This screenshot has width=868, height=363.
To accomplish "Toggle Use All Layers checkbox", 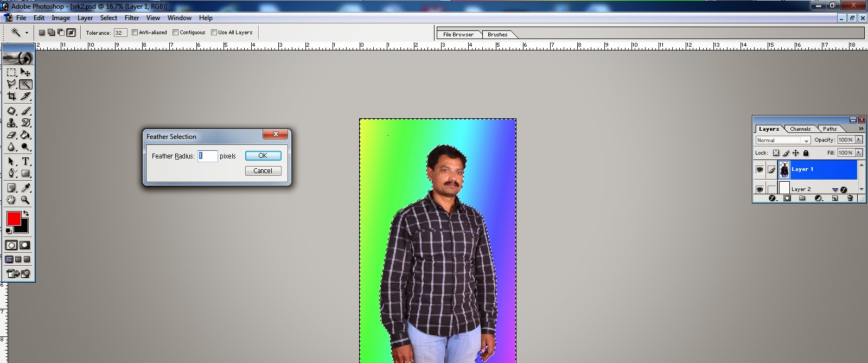I will [214, 33].
